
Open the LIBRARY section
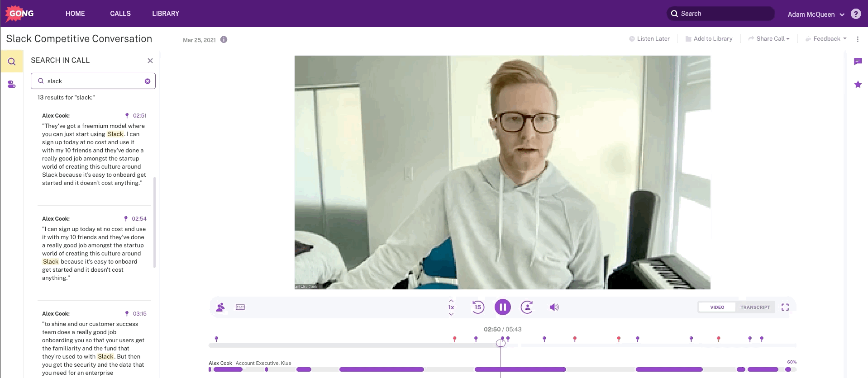point(166,14)
